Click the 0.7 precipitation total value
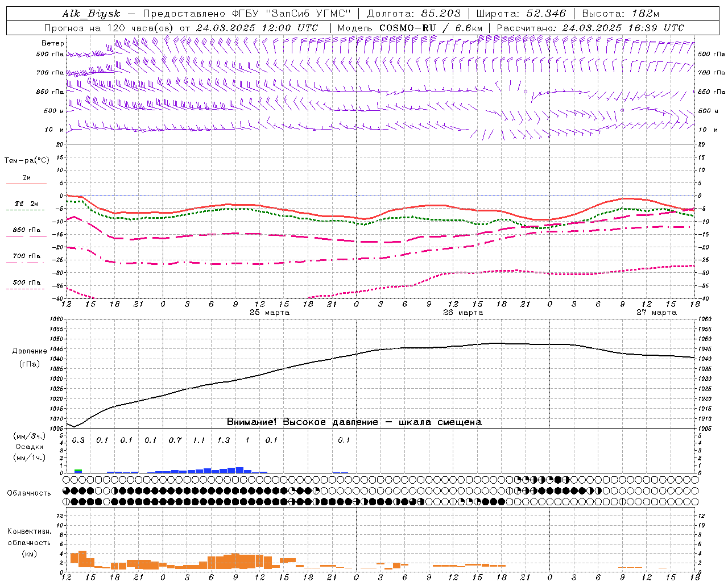Image resolution: width=728 pixels, height=582 pixels. pyautogui.click(x=175, y=440)
